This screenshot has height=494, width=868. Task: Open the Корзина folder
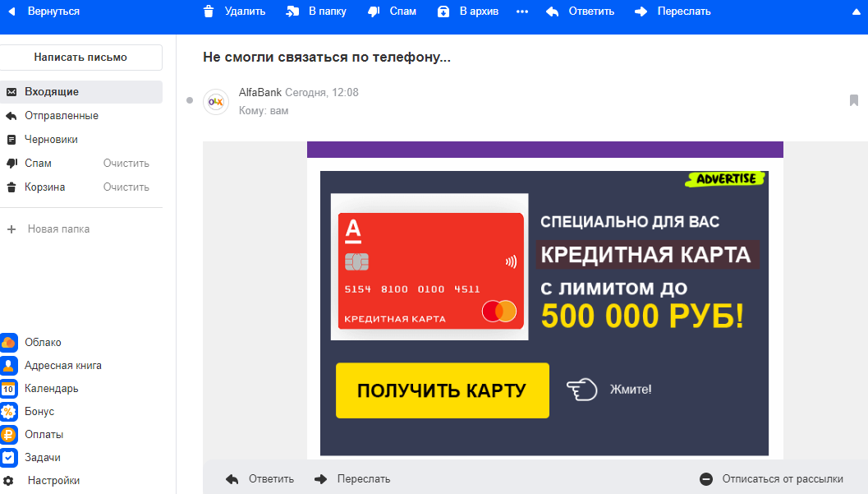click(x=45, y=187)
